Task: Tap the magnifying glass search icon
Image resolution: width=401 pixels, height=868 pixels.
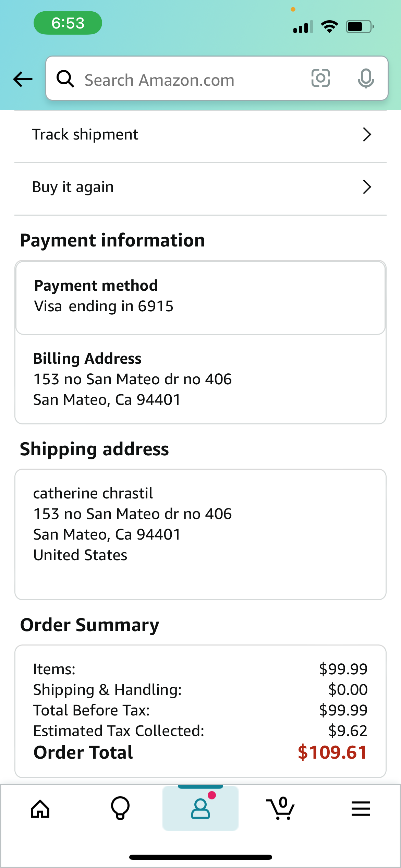Action: (x=65, y=79)
